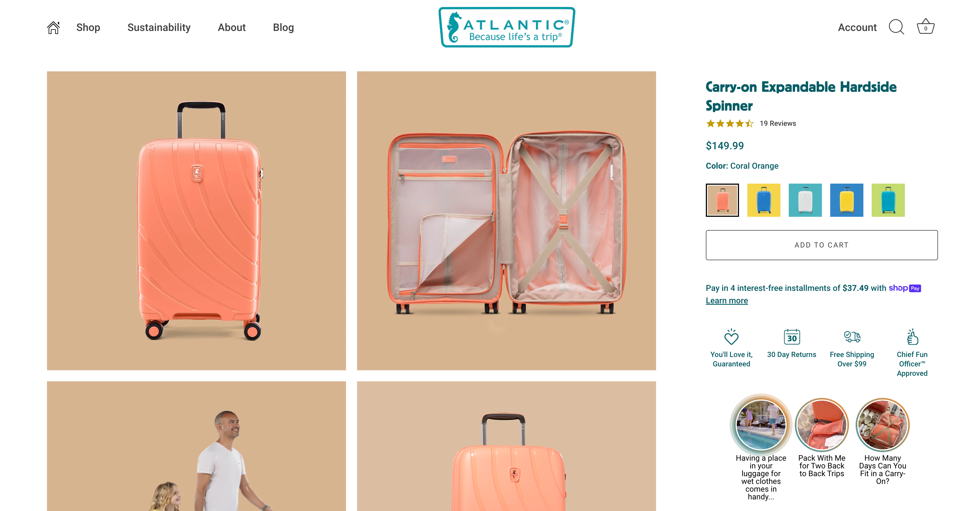The height and width of the screenshot is (511, 980).
Task: Click the heart guarantee icon
Action: (731, 337)
